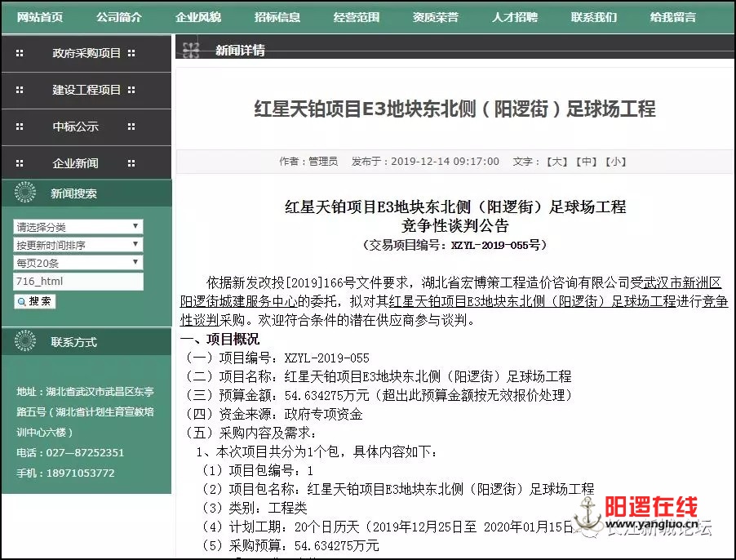The image size is (736, 560).
Task: Open the 公司简介 nav item
Action: pyautogui.click(x=119, y=17)
